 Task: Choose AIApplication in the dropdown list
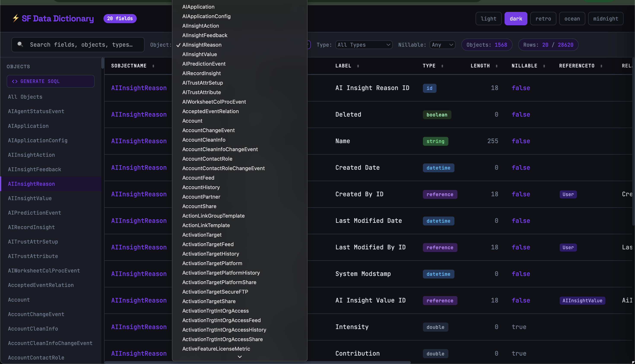click(240, 7)
